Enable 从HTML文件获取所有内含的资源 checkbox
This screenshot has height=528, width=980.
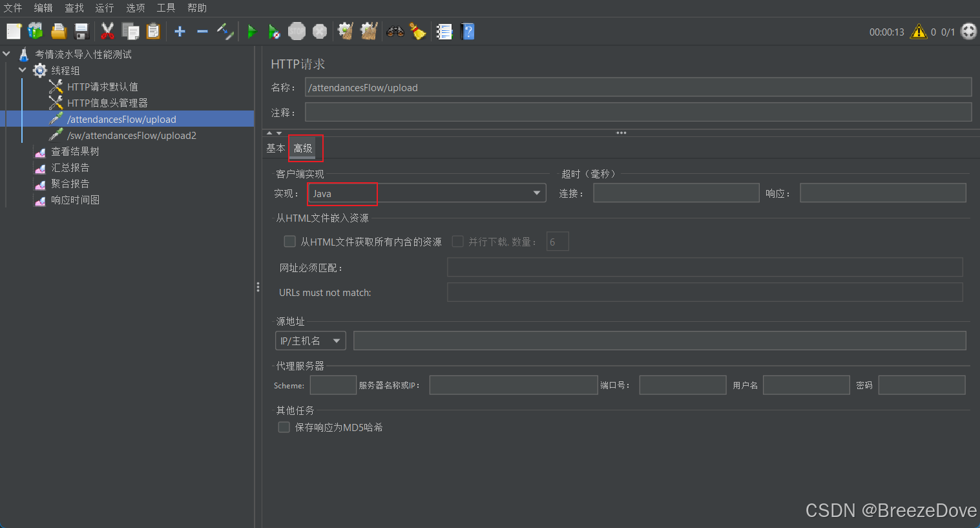[x=289, y=241]
